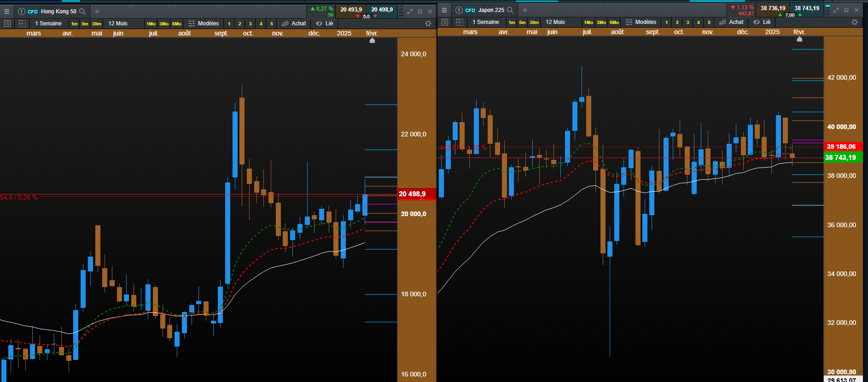Open chart settings gear in Japon 225 panel
Viewport: 868px width, 382px height.
[855, 22]
